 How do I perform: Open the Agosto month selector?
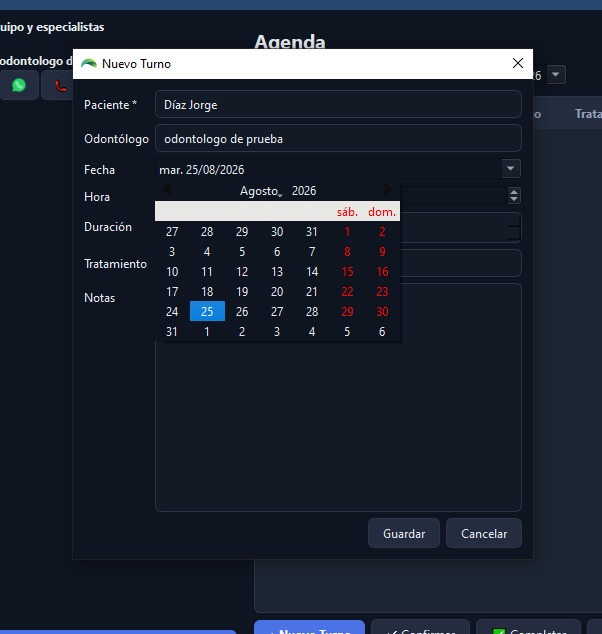260,191
